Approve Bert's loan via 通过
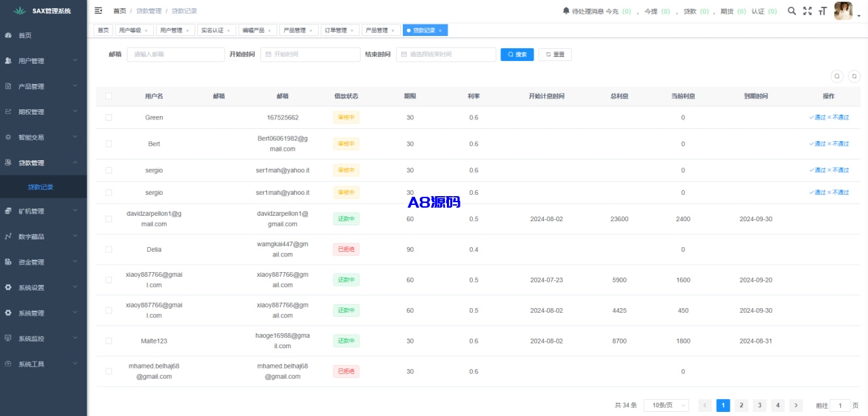Image resolution: width=868 pixels, height=416 pixels. 817,144
